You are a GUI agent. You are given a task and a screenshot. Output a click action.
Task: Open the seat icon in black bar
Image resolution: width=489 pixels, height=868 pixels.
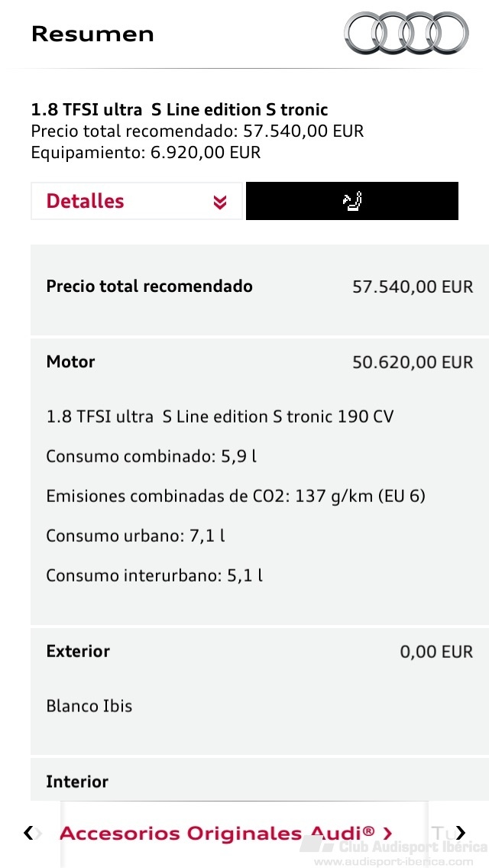[352, 201]
